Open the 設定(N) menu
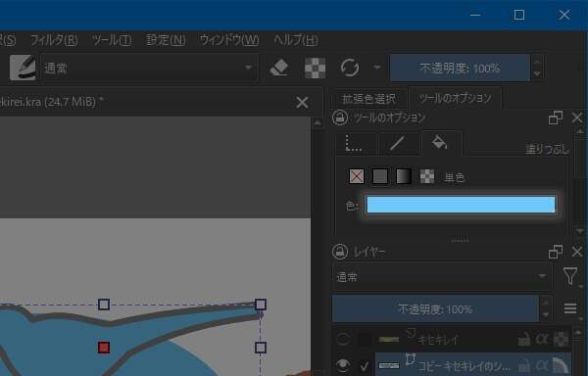This screenshot has height=376, width=588. point(166,40)
